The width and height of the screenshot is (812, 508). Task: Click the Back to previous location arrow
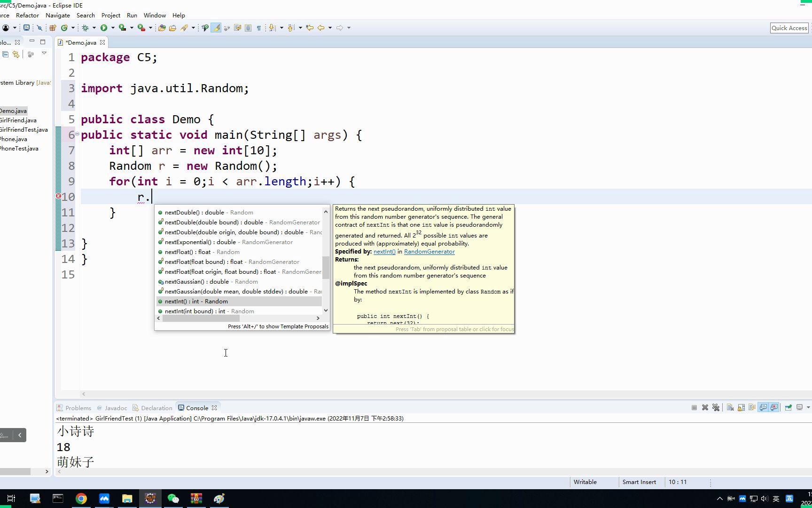click(x=321, y=28)
